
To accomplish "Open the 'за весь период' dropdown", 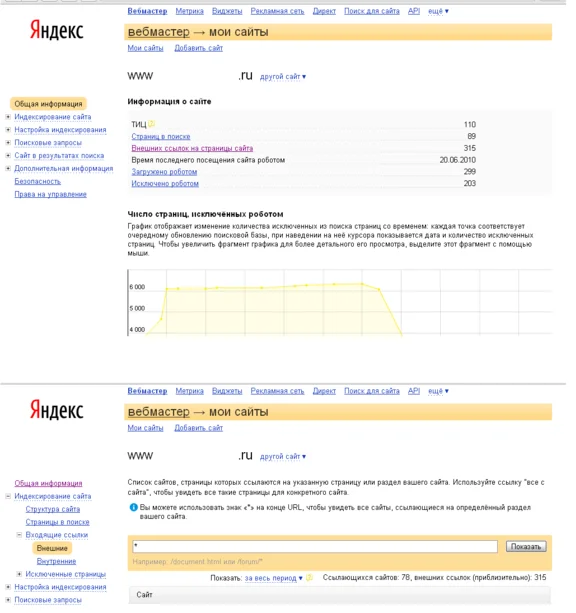I will (x=273, y=578).
